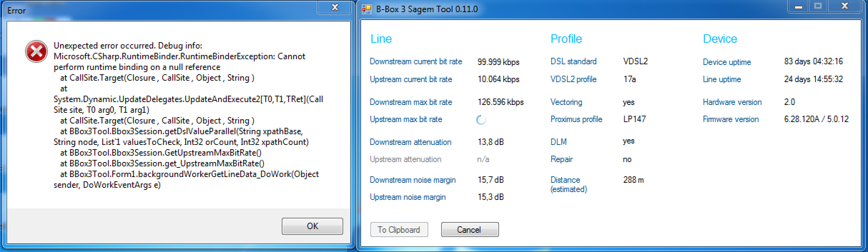Click the greyed-out Upstream attenuation label
The height and width of the screenshot is (252, 868).
point(405,159)
